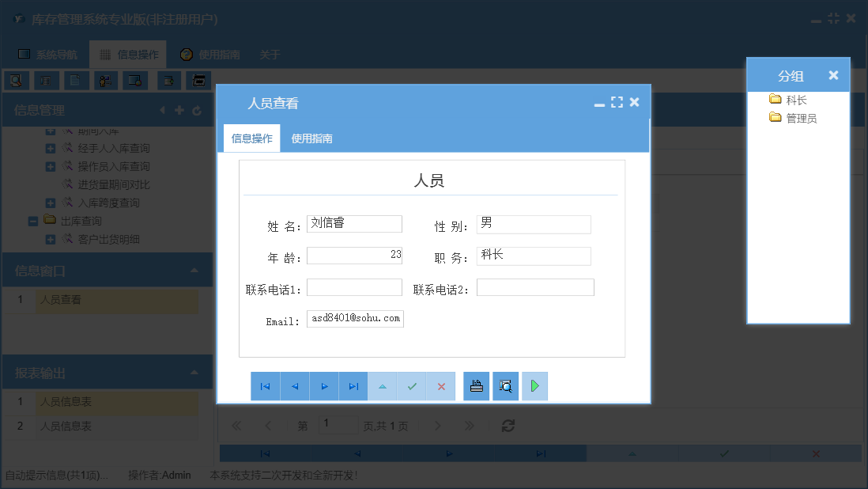868x489 pixels.
Task: Refresh the page using pagination refresh icon
Action: coord(508,425)
